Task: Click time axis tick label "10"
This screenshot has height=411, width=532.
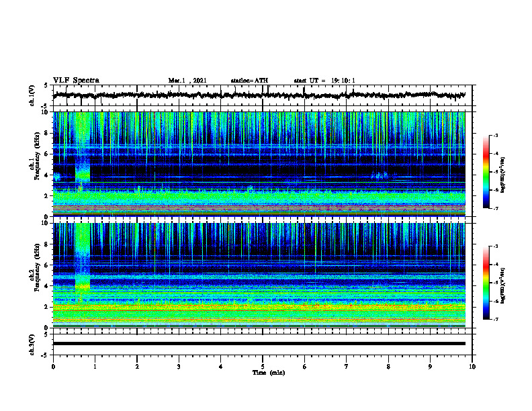Action: click(x=472, y=367)
